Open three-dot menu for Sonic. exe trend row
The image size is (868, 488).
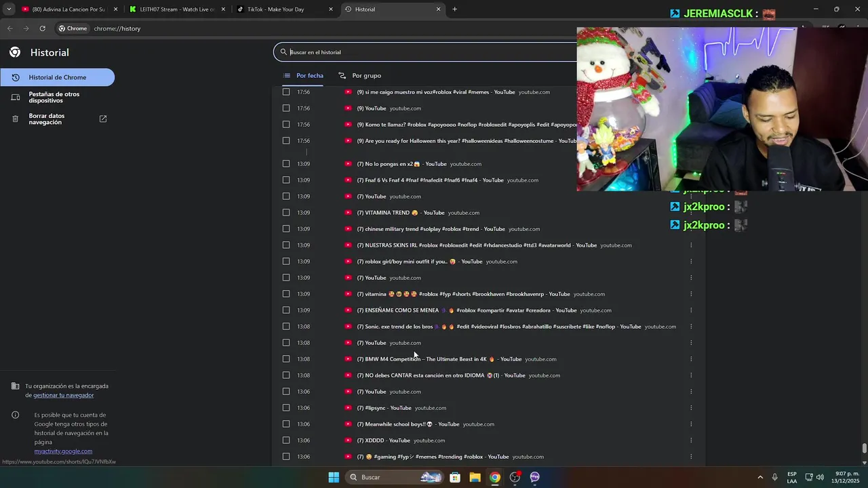pyautogui.click(x=691, y=327)
